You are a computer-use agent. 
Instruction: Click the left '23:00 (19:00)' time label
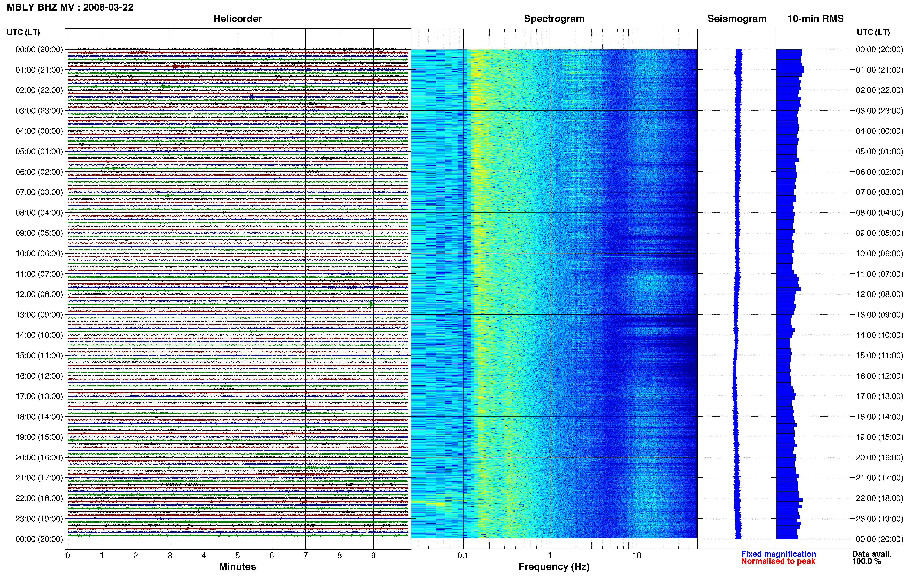(39, 519)
